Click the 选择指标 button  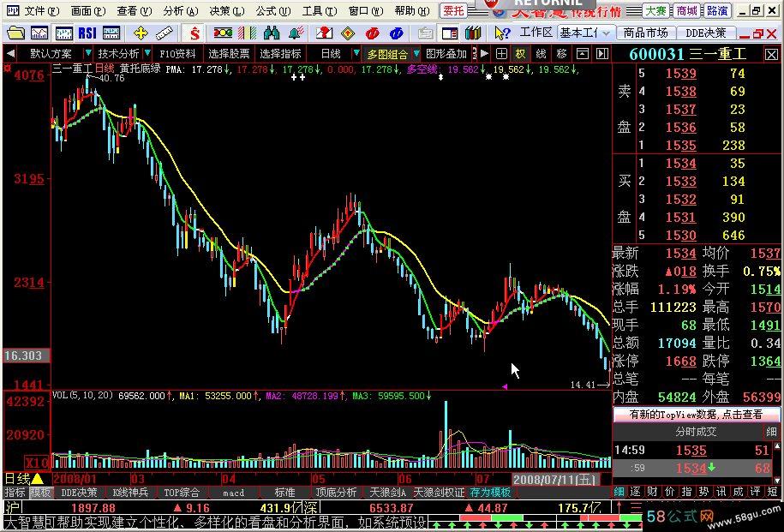(x=280, y=53)
